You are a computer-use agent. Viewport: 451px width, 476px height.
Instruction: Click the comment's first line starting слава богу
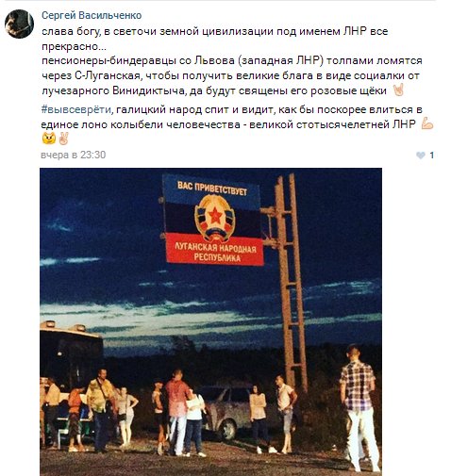(x=215, y=31)
